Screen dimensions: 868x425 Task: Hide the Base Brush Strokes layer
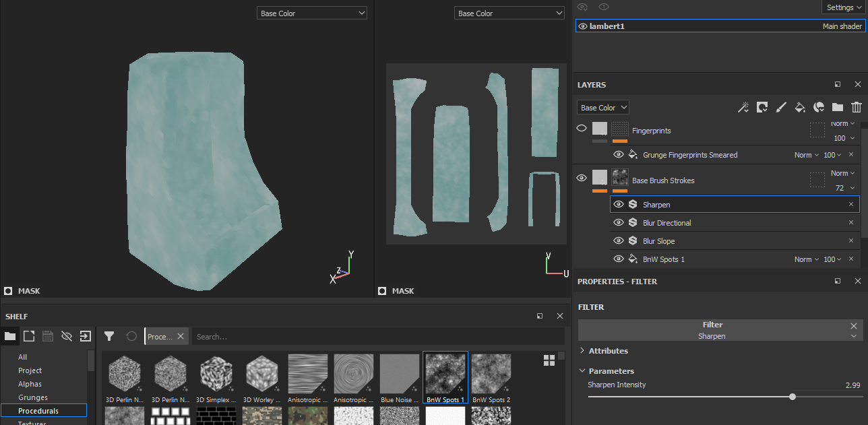[582, 178]
